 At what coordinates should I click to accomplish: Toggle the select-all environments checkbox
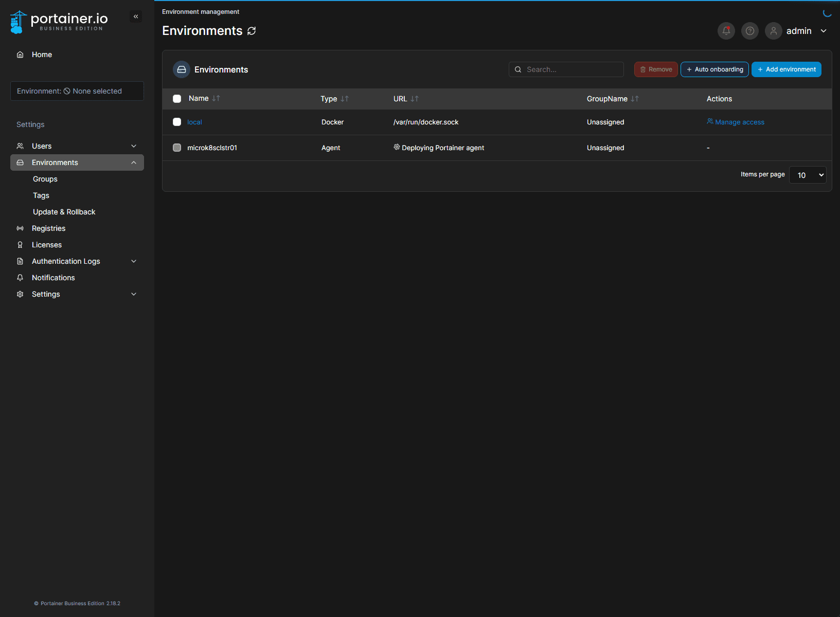[177, 99]
